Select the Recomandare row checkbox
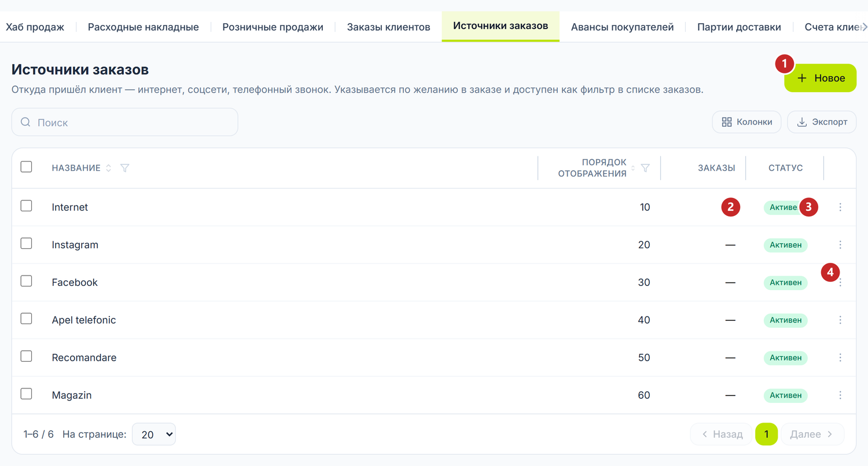Viewport: 868px width, 466px height. point(26,356)
